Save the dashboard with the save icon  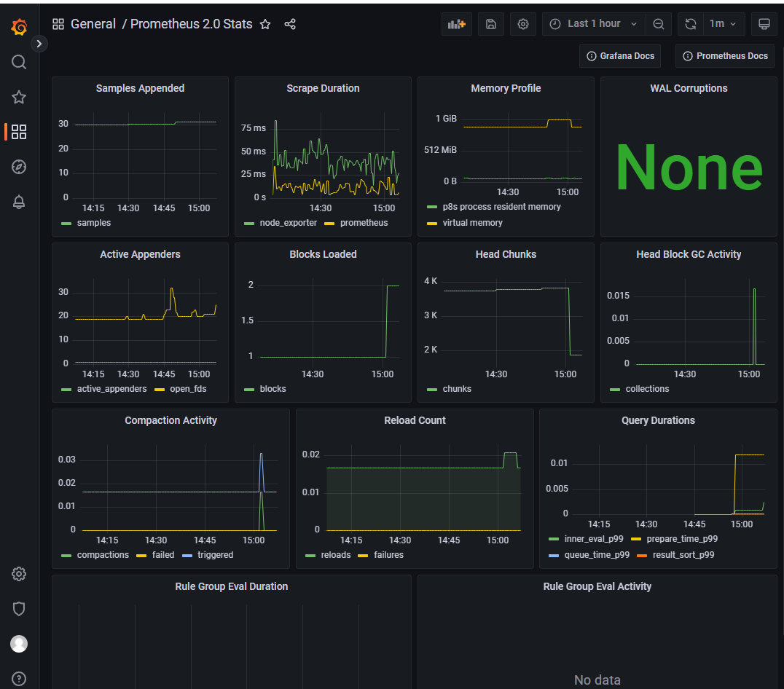[x=491, y=24]
